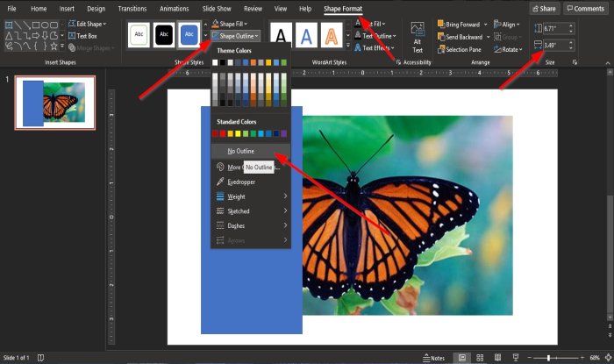The width and height of the screenshot is (614, 364).
Task: Select the Eyedropper tool in outline menu
Action: [242, 182]
